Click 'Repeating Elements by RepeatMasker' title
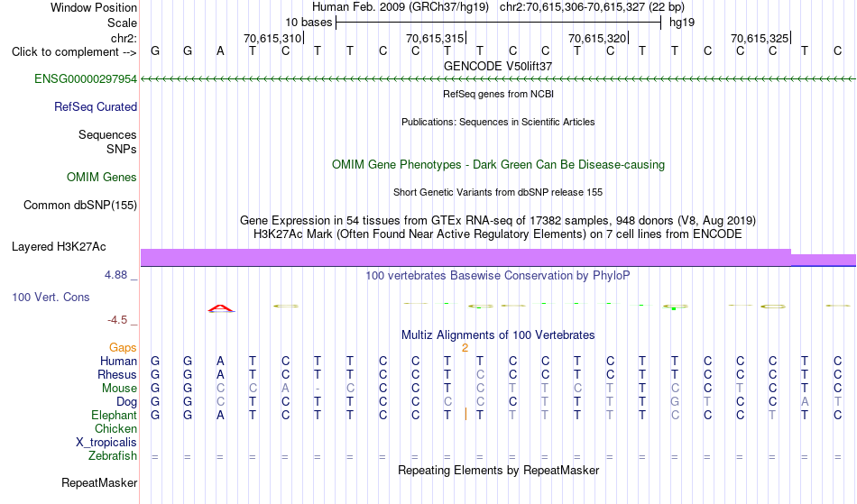The width and height of the screenshot is (857, 504). pyautogui.click(x=498, y=471)
